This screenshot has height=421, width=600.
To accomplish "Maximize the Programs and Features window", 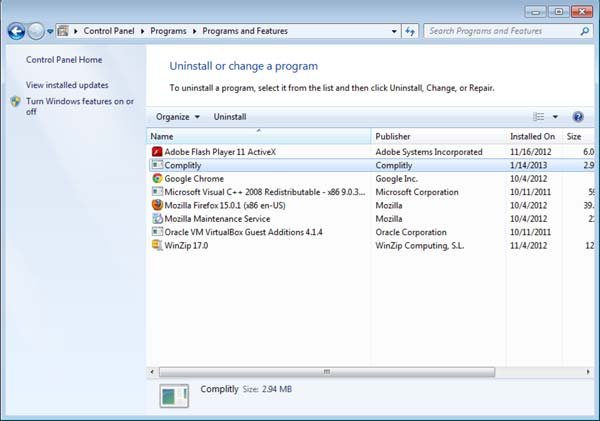I will (x=559, y=12).
